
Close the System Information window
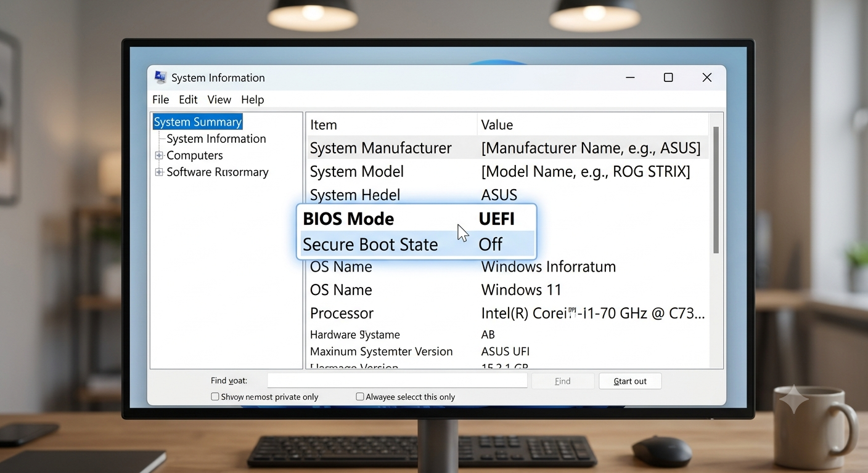click(707, 77)
